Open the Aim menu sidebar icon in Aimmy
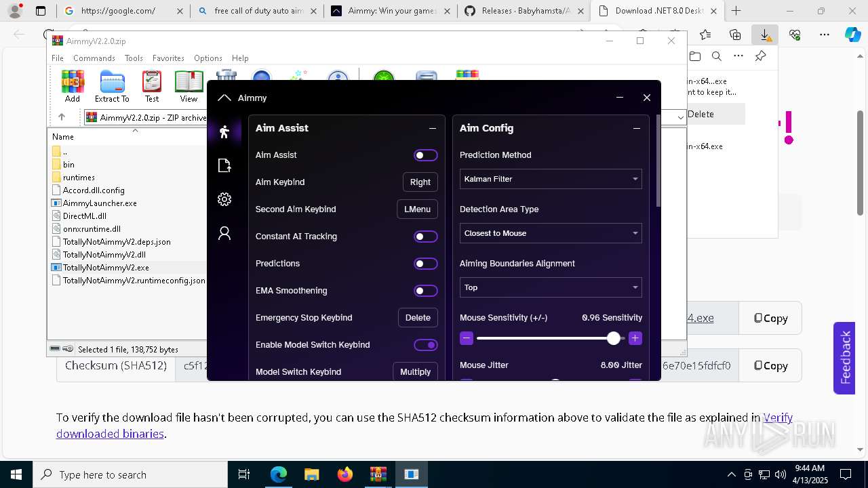The height and width of the screenshot is (488, 868). point(224,131)
